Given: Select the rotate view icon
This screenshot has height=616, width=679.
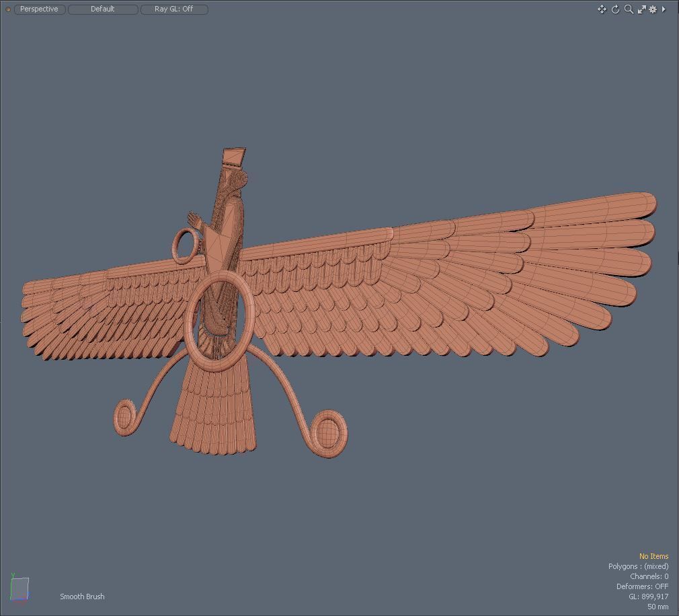Looking at the screenshot, I should tap(615, 9).
